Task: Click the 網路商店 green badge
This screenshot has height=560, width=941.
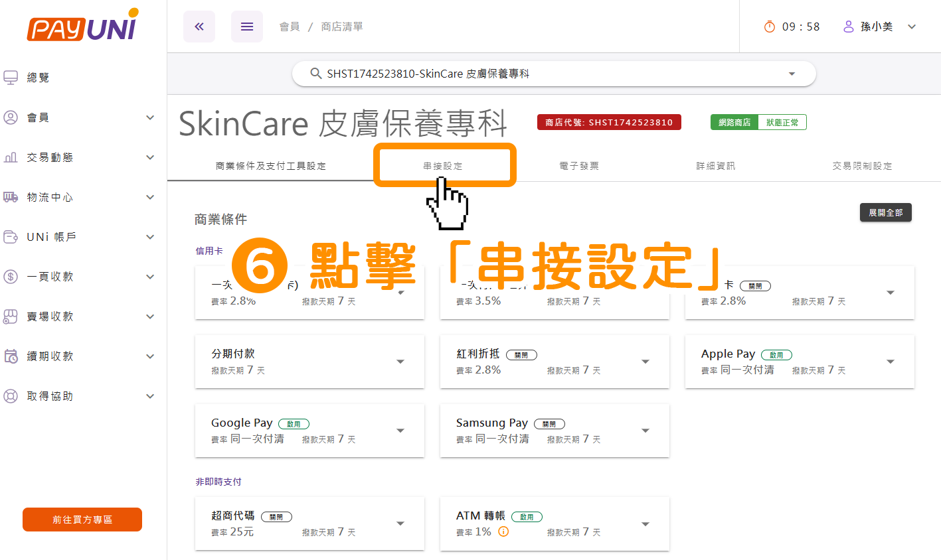Action: (734, 122)
